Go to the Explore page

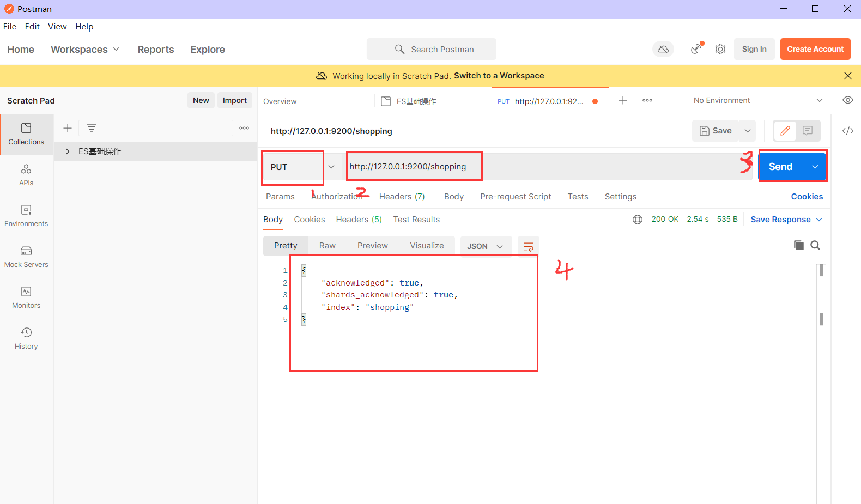[208, 50]
